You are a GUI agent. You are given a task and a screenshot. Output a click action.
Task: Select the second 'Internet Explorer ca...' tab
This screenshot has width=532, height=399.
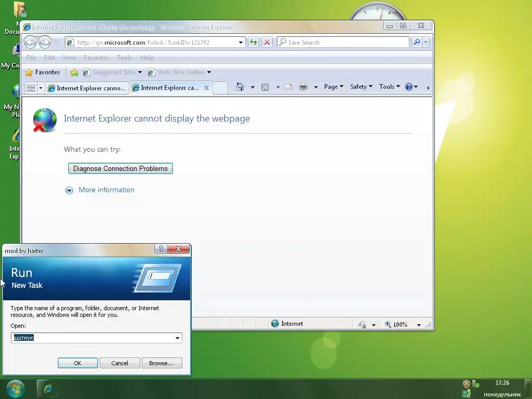click(x=166, y=88)
